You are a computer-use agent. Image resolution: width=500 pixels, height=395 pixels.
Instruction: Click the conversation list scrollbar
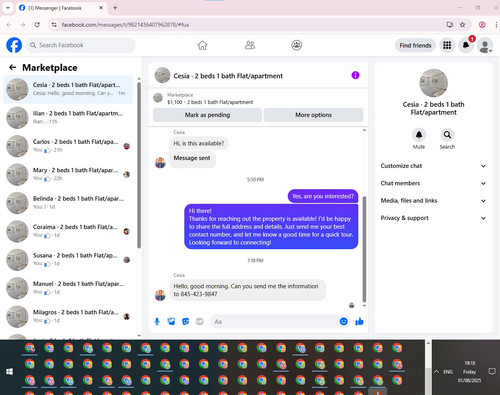139,165
